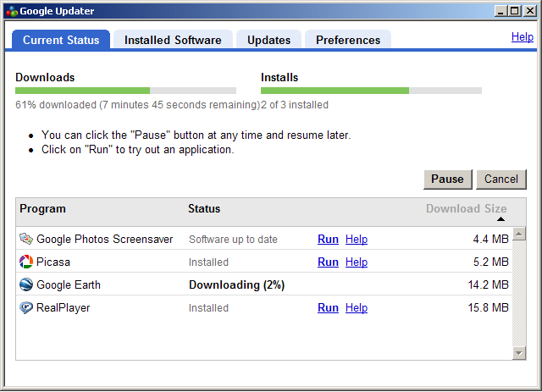Go to the Preferences tab
Image resolution: width=542 pixels, height=392 pixels.
348,40
